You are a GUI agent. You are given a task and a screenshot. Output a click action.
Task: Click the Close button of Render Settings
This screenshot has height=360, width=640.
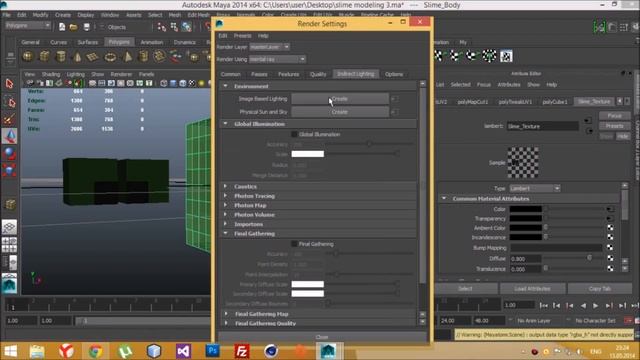click(x=322, y=337)
